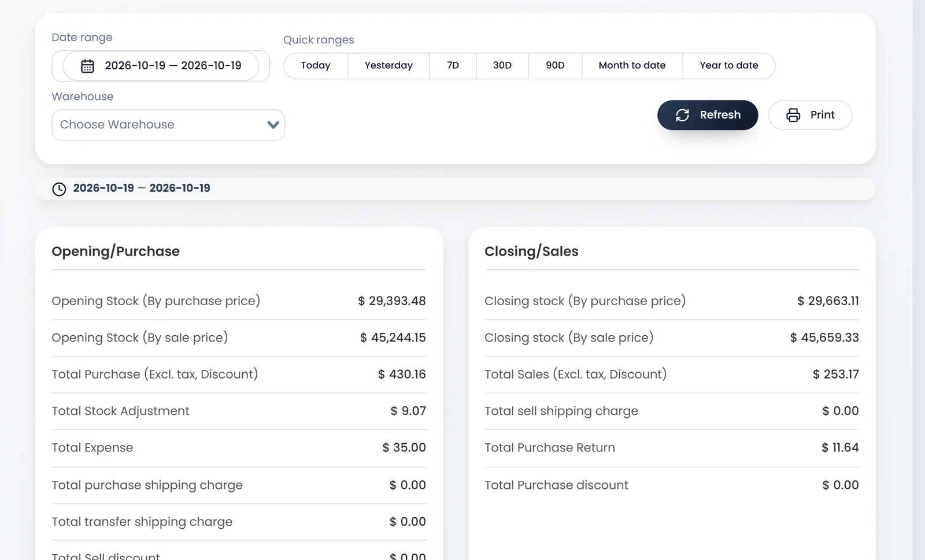Click the clock icon beside date summary
Image resolution: width=925 pixels, height=560 pixels.
[x=59, y=189]
